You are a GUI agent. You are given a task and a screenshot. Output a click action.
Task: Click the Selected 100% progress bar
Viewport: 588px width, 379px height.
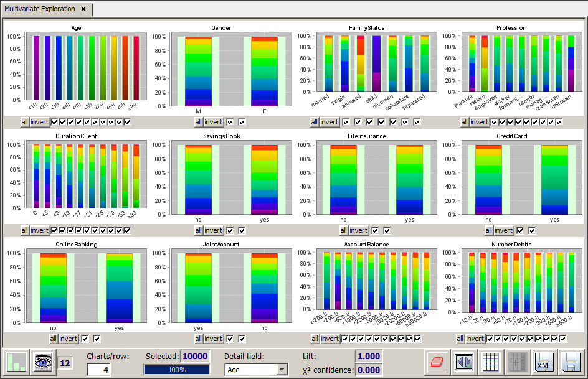pyautogui.click(x=177, y=370)
